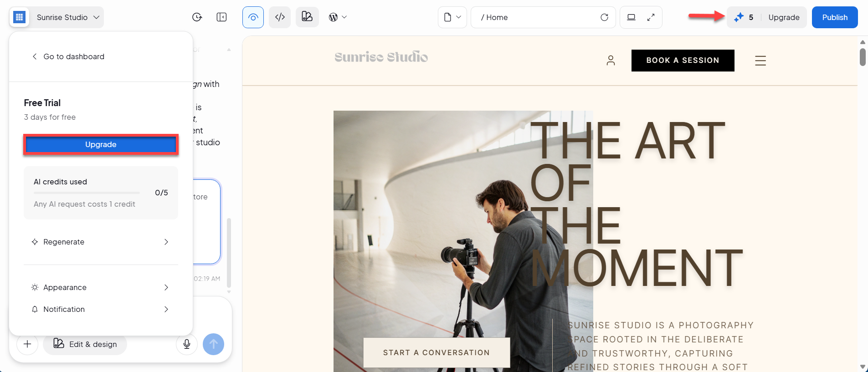The width and height of the screenshot is (868, 372).
Task: Expand Appearance chevron arrow
Action: [166, 287]
